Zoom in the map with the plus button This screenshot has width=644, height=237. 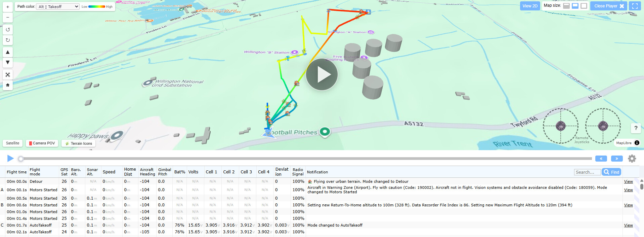8,7
